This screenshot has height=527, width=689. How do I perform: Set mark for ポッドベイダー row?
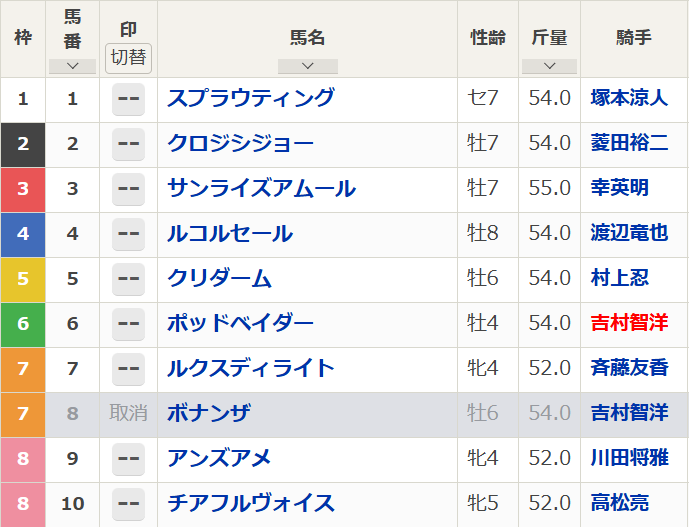128,324
